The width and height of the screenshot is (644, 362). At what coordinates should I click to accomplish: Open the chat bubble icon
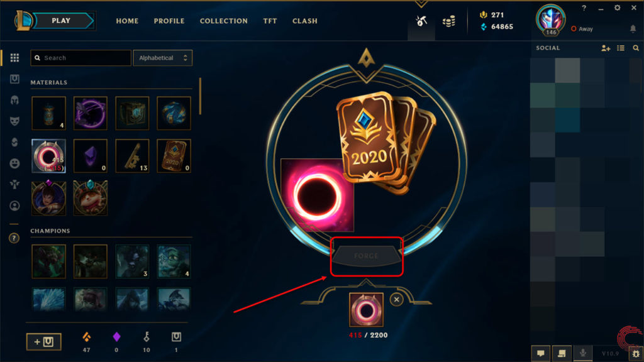coord(541,353)
